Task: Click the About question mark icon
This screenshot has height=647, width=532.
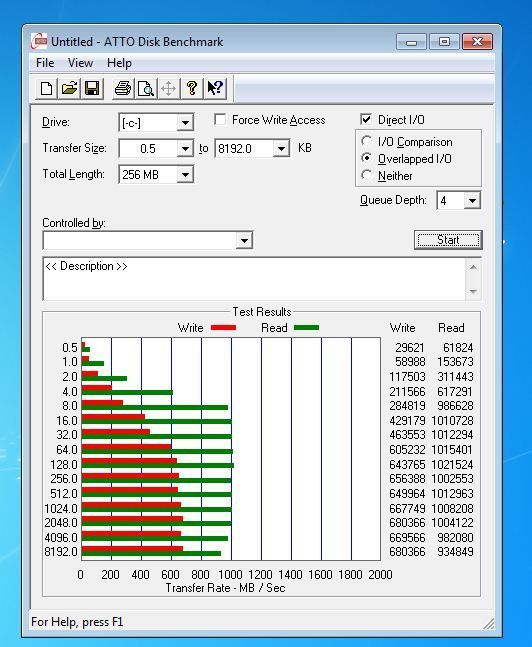Action: pos(192,88)
